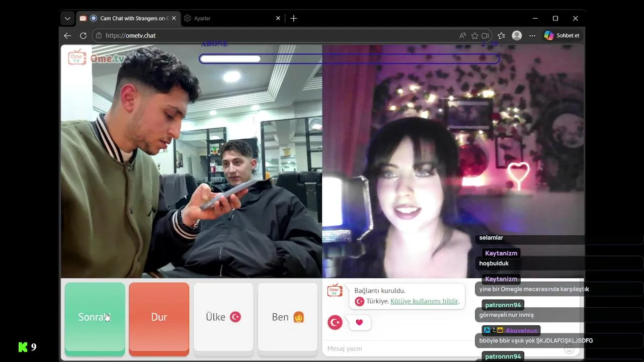
Task: View site information lock icon
Action: pos(99,36)
